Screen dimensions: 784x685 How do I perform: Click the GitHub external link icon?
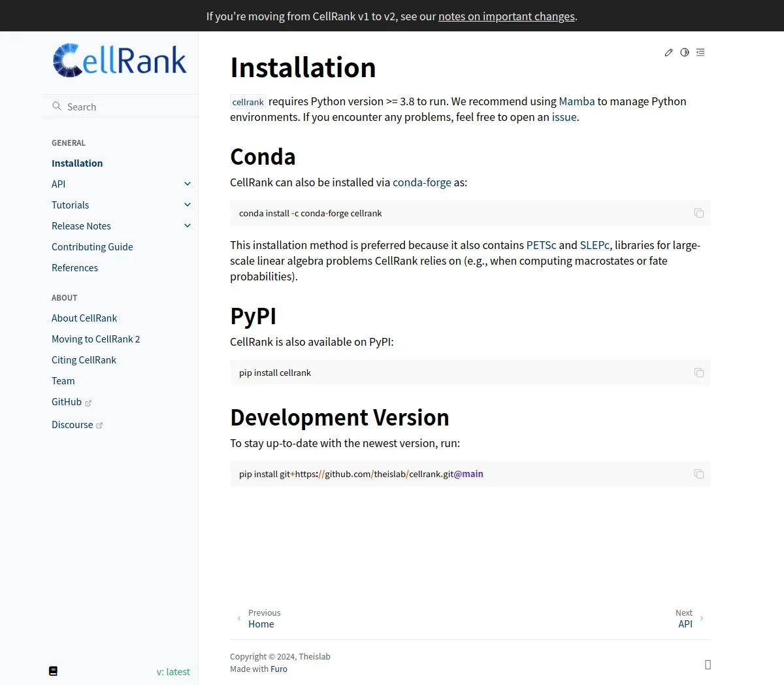[88, 403]
